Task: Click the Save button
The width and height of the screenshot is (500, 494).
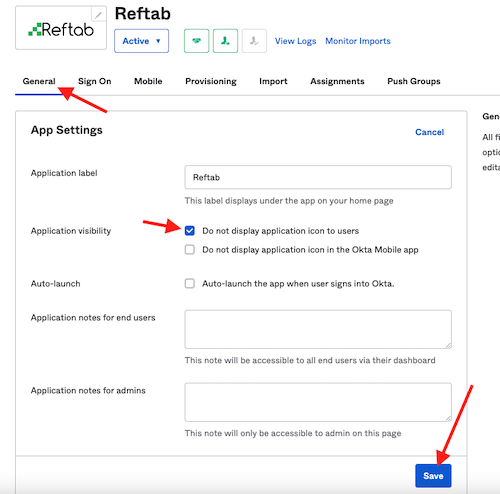Action: tap(433, 476)
